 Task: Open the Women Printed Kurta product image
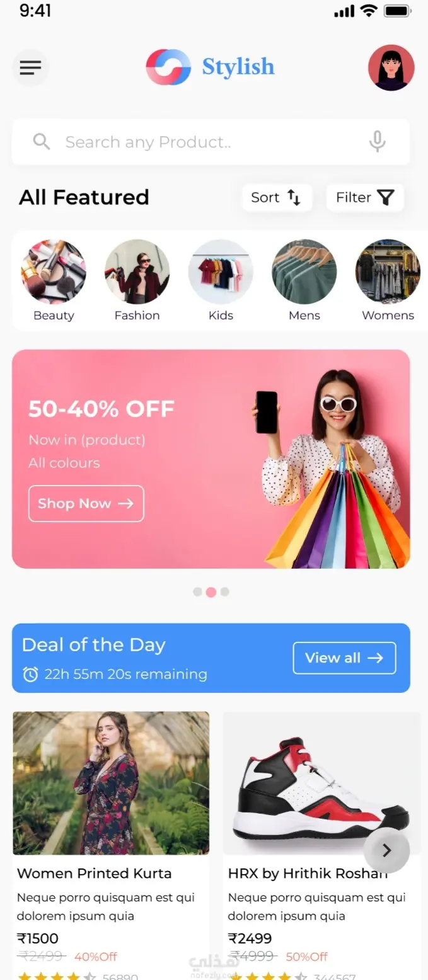pyautogui.click(x=111, y=783)
